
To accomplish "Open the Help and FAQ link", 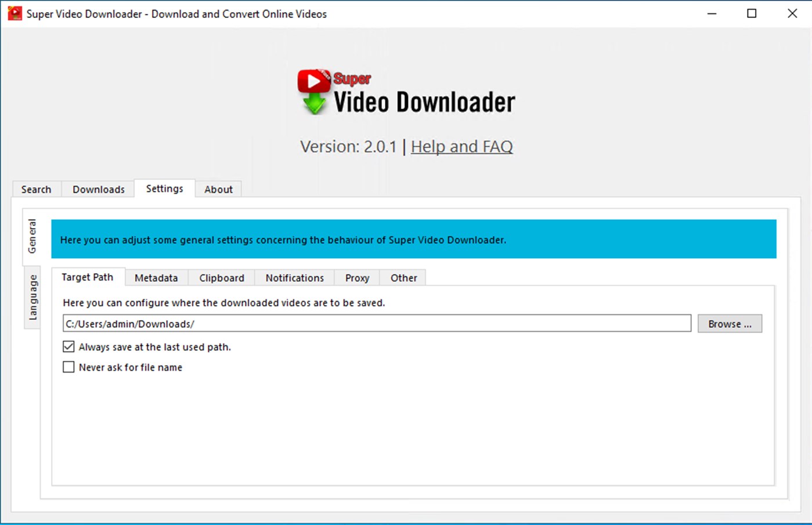I will (x=462, y=147).
